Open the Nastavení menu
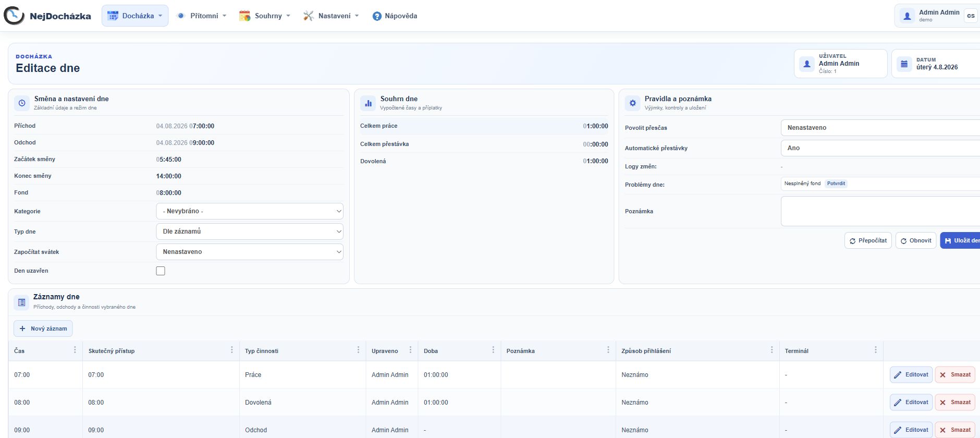Image resolution: width=980 pixels, height=438 pixels. coord(331,16)
